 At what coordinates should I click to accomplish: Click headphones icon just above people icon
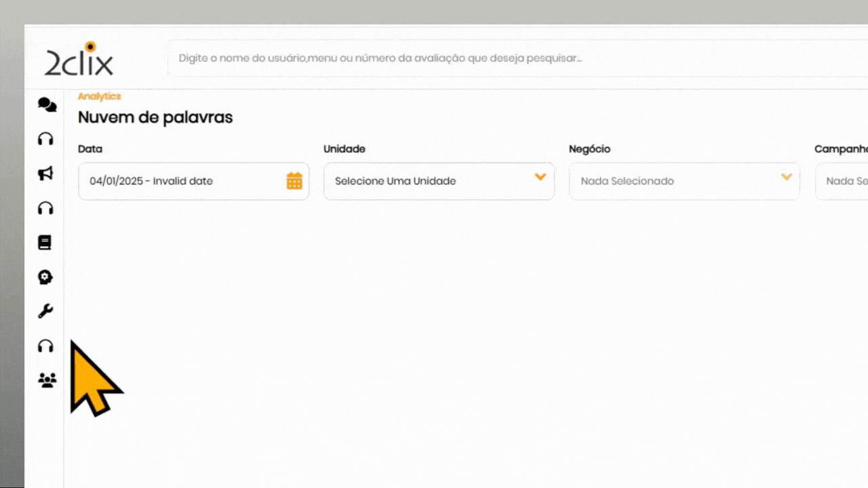point(45,346)
